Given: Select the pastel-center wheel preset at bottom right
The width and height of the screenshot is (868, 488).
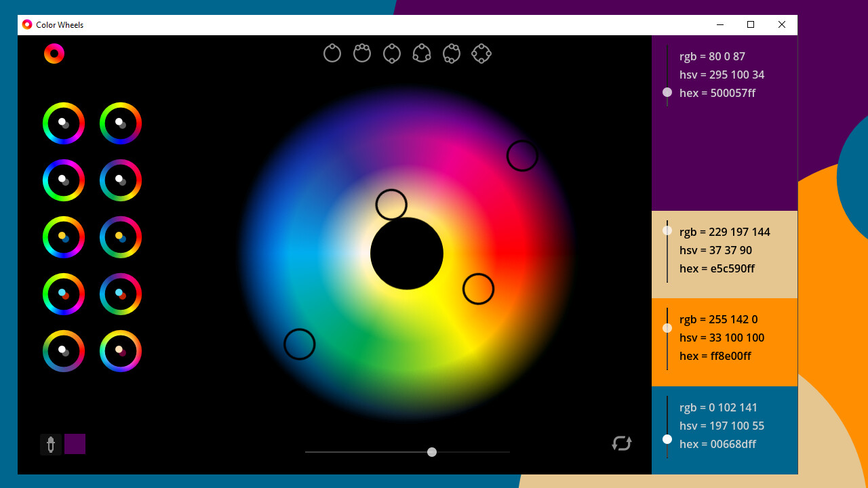Looking at the screenshot, I should [120, 351].
